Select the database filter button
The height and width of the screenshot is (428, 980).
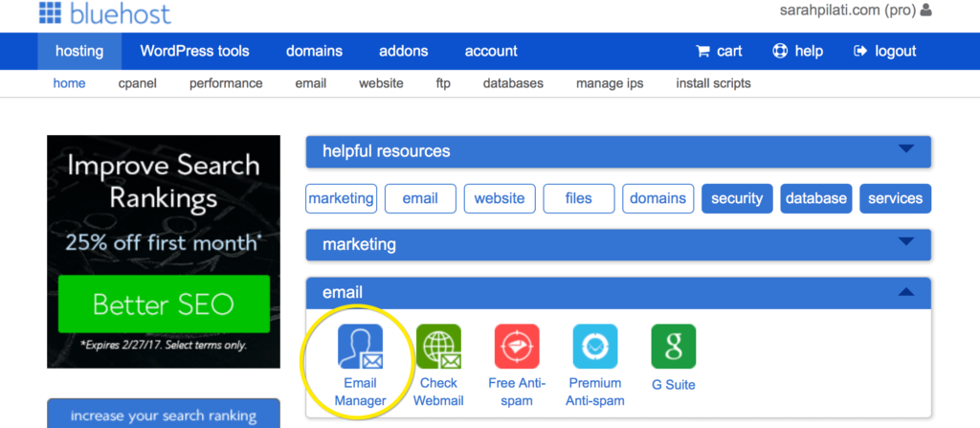(x=816, y=198)
